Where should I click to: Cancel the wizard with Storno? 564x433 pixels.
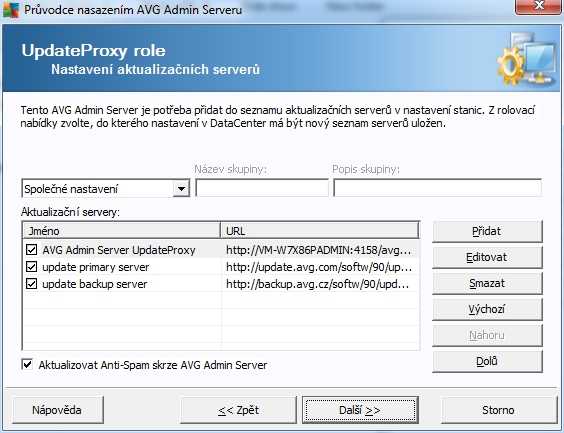click(499, 410)
